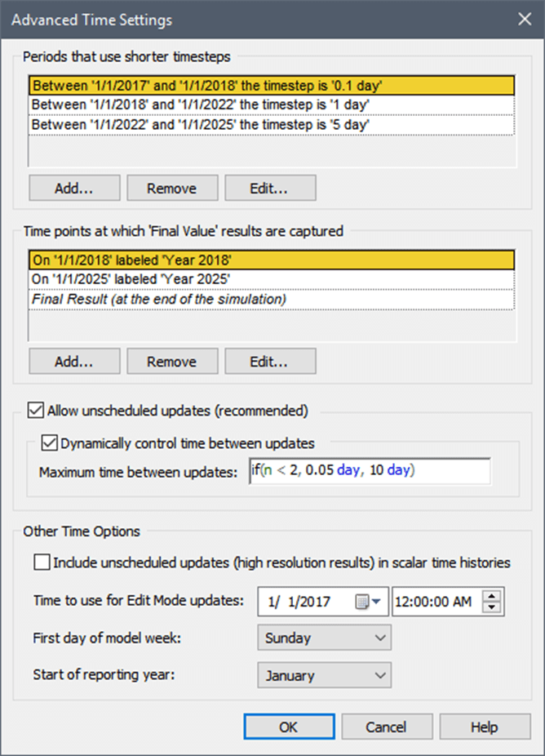Select the 'Year 2018' time point row
The image size is (545, 756).
pos(272,260)
